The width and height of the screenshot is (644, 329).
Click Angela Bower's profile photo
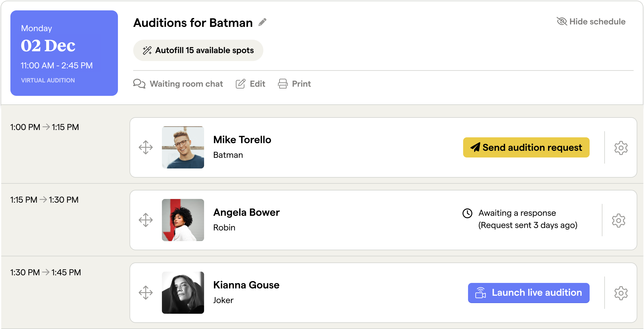click(x=183, y=220)
